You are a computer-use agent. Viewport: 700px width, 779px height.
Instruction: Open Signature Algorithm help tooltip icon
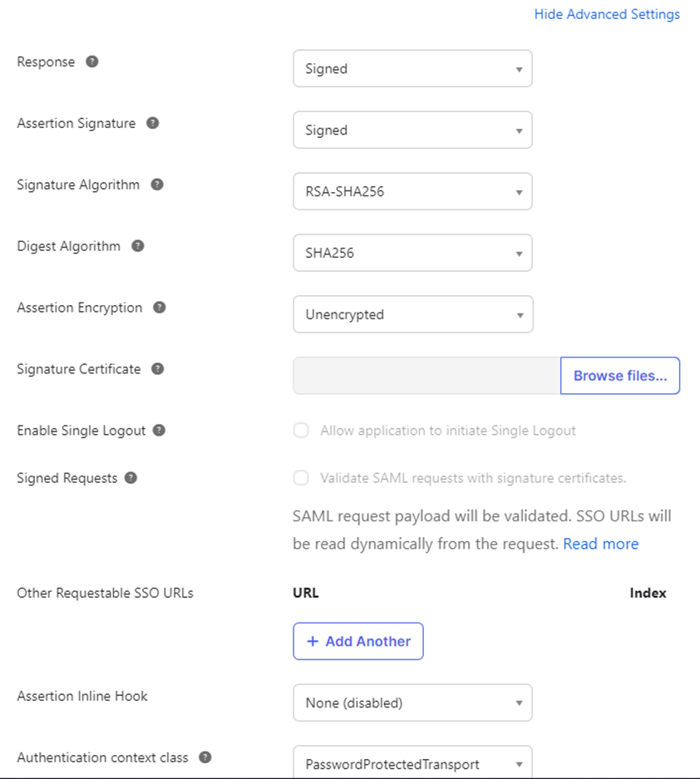(157, 185)
